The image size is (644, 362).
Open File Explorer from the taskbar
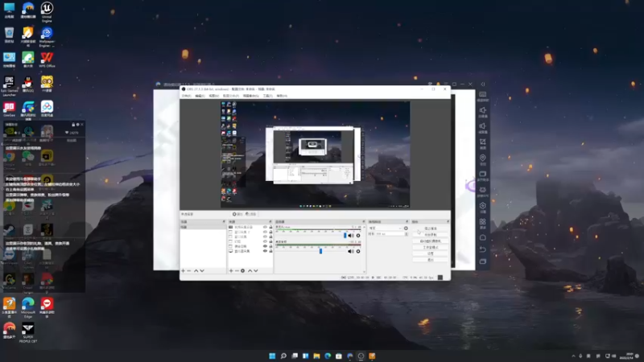coord(316,356)
